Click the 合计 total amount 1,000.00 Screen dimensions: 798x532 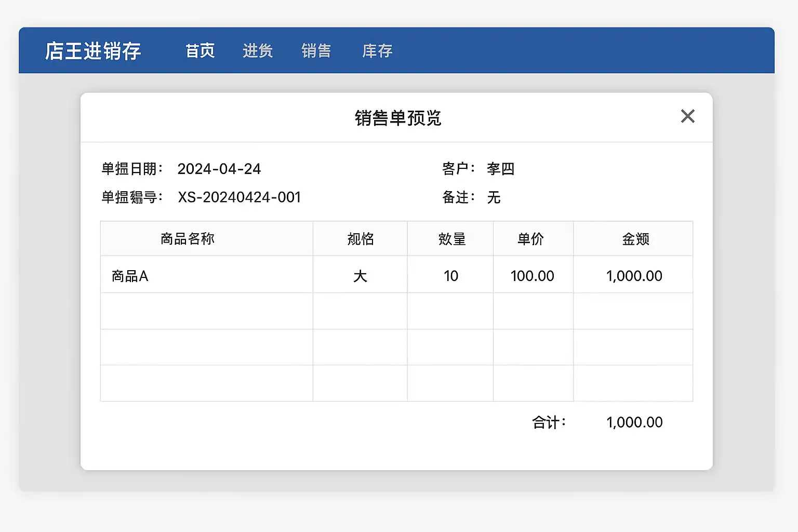[634, 422]
